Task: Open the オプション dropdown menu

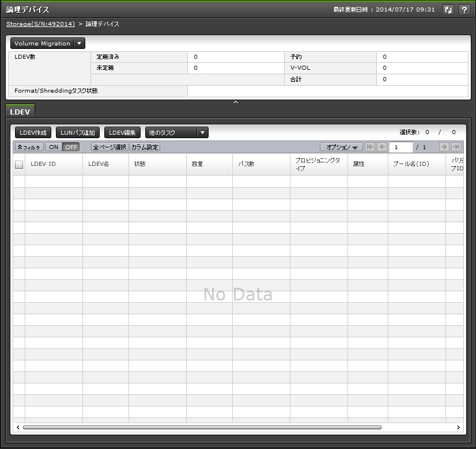Action: 341,147
